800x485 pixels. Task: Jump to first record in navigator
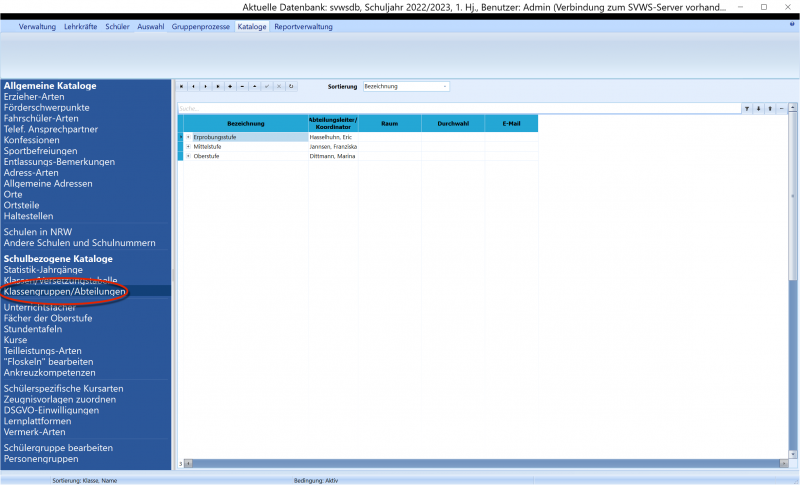(x=181, y=87)
